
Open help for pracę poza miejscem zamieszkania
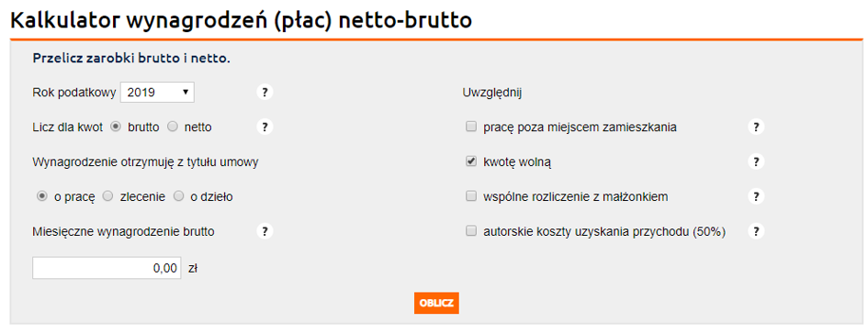756,128
